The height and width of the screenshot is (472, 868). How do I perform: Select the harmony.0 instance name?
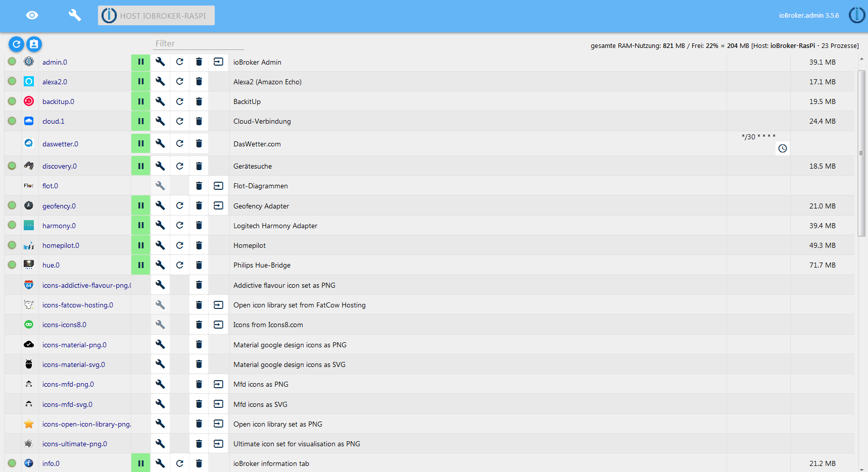[59, 226]
